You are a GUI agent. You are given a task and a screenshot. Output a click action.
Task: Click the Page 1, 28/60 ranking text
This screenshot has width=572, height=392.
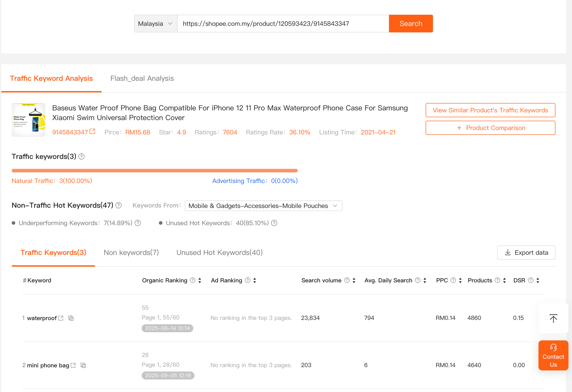[161, 365]
